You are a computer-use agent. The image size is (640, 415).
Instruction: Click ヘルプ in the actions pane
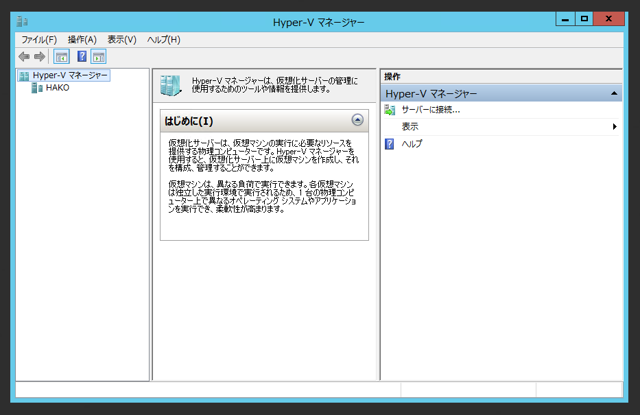412,144
